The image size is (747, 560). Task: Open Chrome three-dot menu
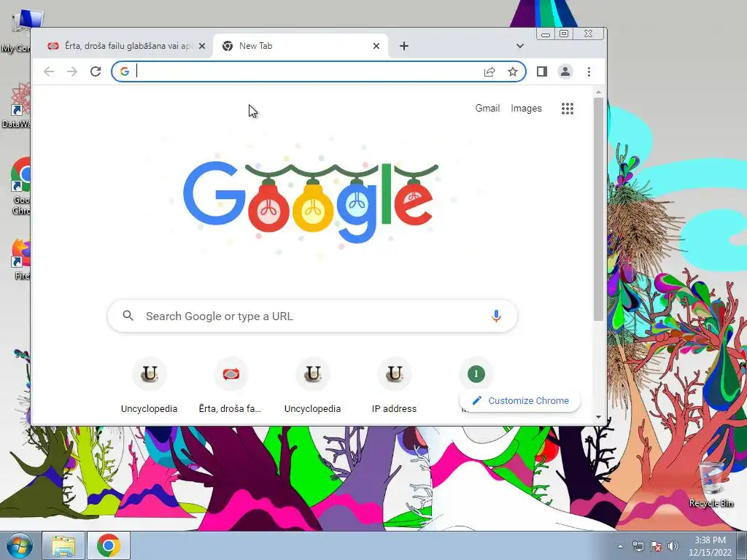(x=589, y=71)
